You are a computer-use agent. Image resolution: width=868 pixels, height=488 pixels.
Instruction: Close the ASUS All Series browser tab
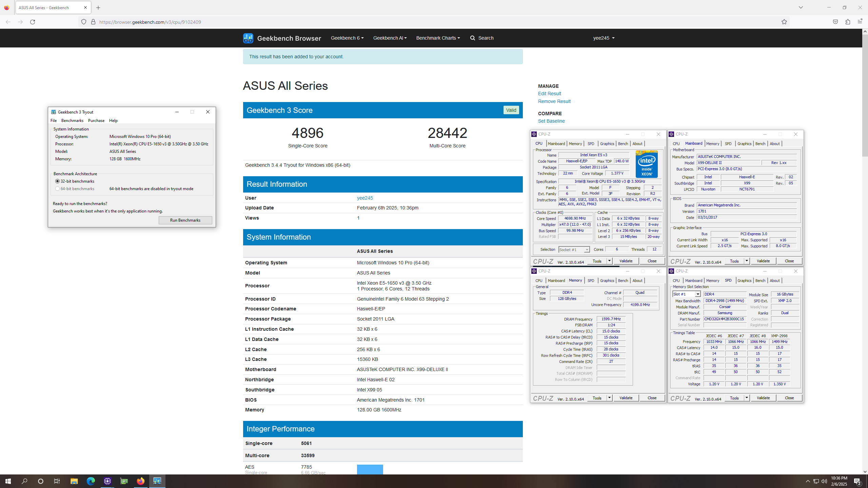tap(85, 7)
